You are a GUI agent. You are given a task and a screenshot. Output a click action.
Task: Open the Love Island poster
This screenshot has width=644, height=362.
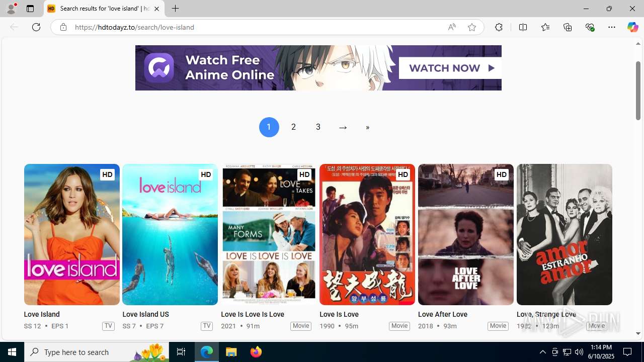[71, 234]
